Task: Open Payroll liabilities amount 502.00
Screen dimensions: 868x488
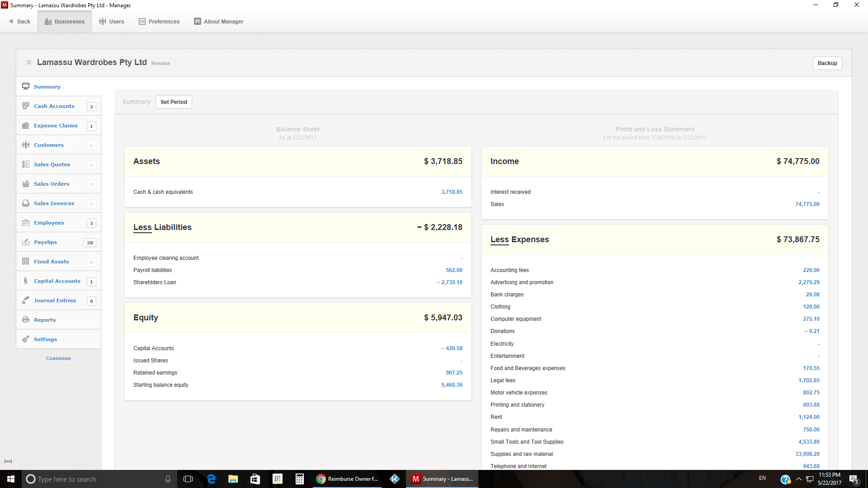Action: coord(454,270)
